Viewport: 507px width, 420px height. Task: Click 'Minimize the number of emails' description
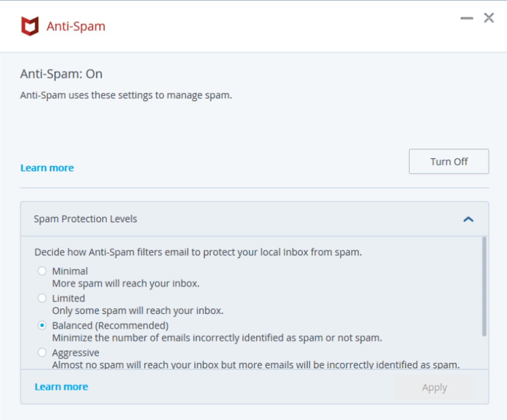coord(217,338)
